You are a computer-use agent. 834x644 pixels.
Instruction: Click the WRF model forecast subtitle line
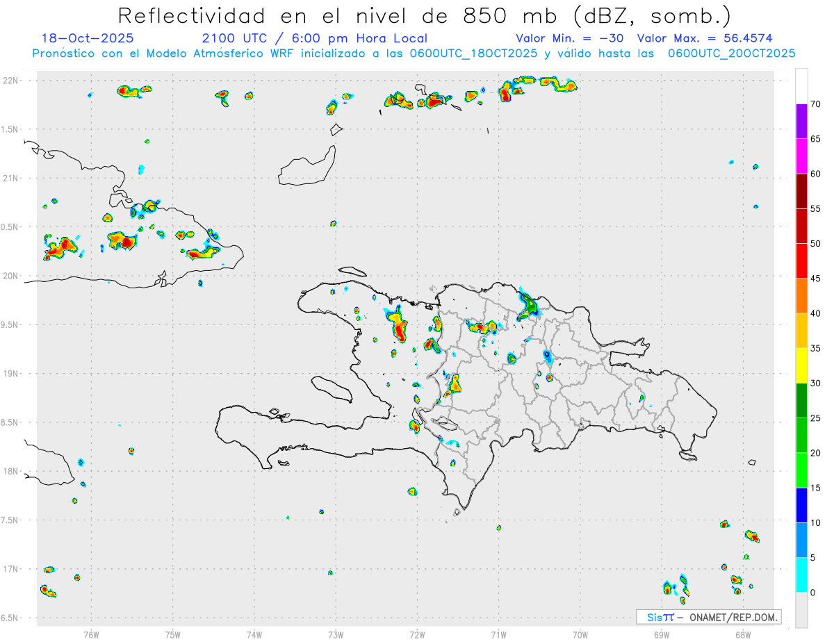pyautogui.click(x=414, y=53)
